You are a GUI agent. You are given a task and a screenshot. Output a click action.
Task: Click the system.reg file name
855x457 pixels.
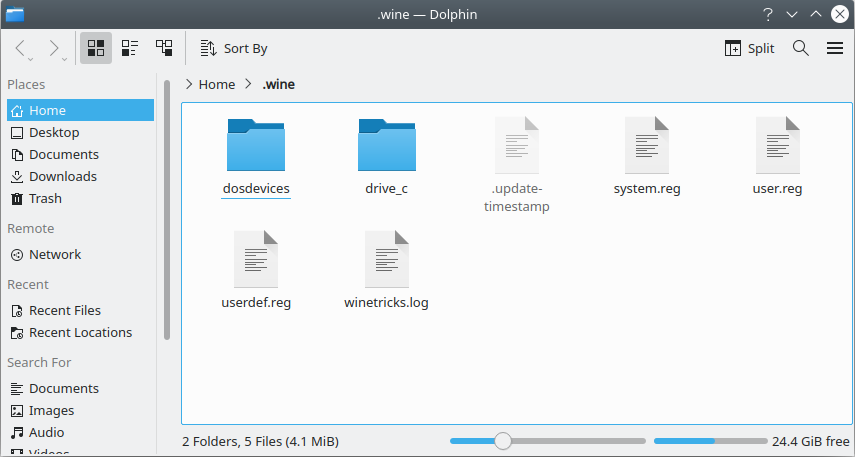pyautogui.click(x=647, y=189)
